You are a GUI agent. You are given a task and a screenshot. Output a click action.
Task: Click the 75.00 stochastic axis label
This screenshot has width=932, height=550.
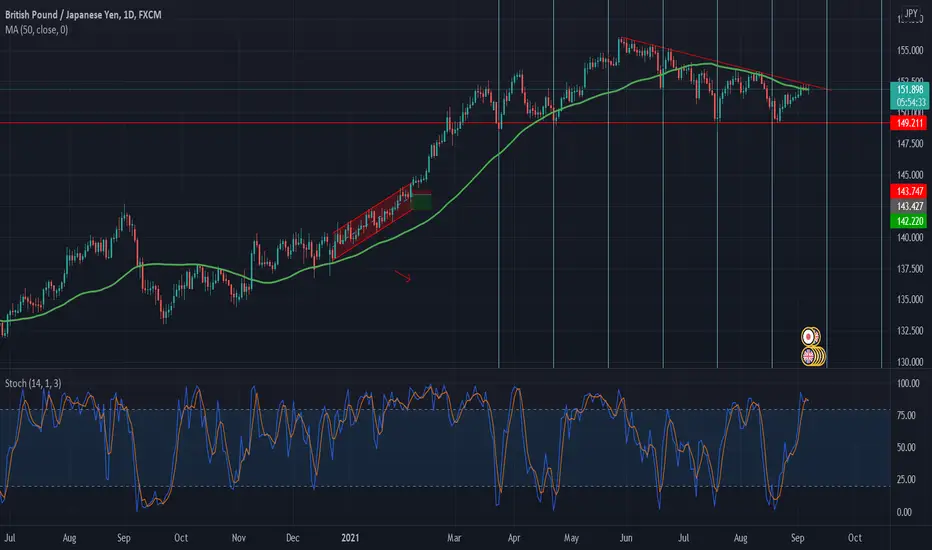(906, 416)
